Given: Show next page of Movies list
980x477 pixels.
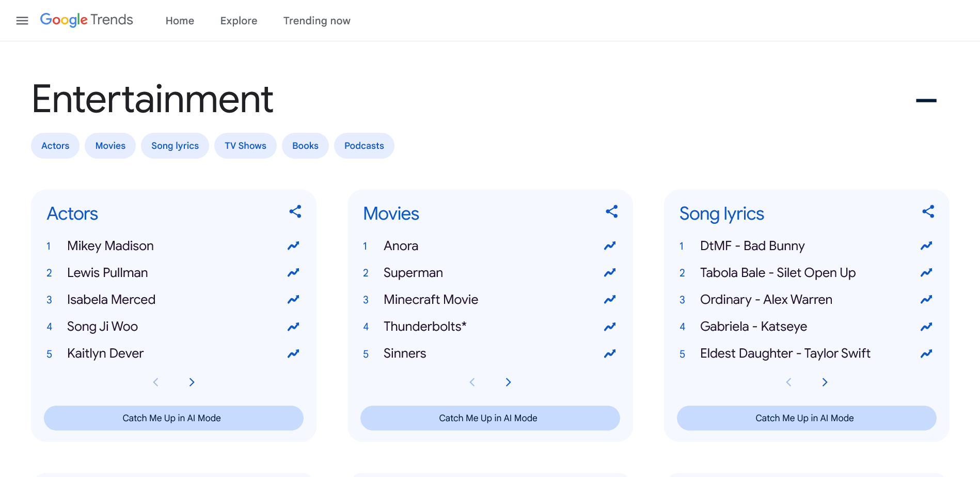Looking at the screenshot, I should (508, 382).
